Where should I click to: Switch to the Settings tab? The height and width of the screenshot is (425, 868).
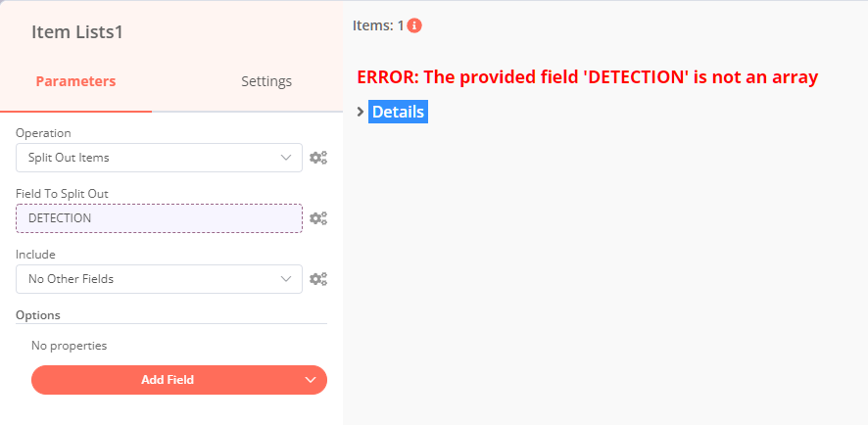tap(266, 81)
